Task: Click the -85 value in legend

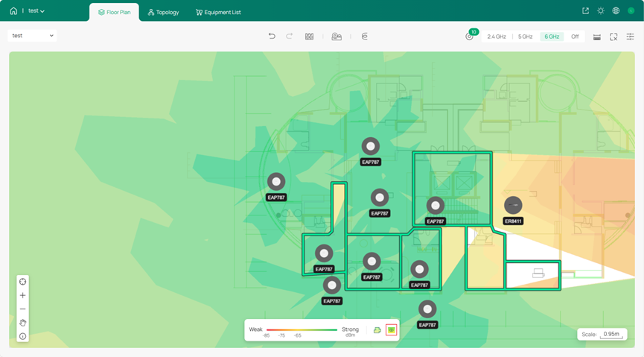Action: pos(266,335)
